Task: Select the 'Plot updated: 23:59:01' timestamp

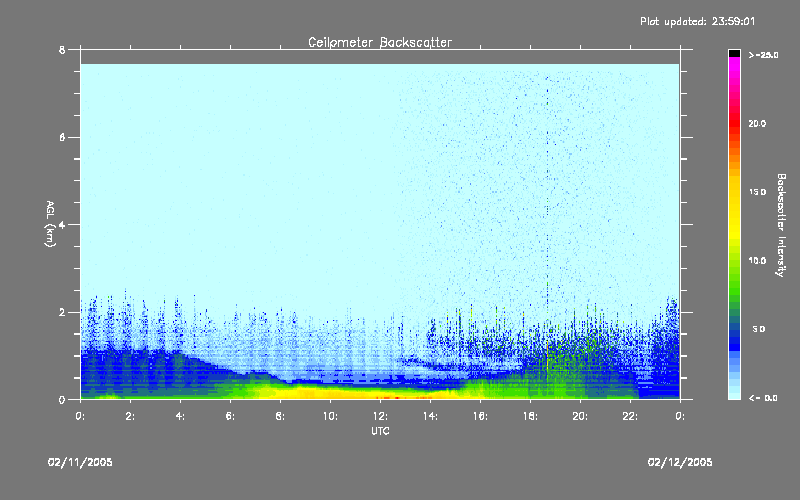Action: pyautogui.click(x=697, y=21)
